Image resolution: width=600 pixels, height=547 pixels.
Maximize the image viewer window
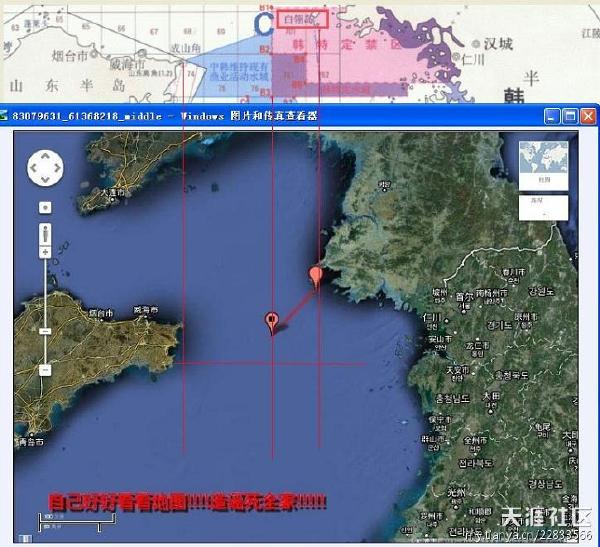[x=570, y=117]
